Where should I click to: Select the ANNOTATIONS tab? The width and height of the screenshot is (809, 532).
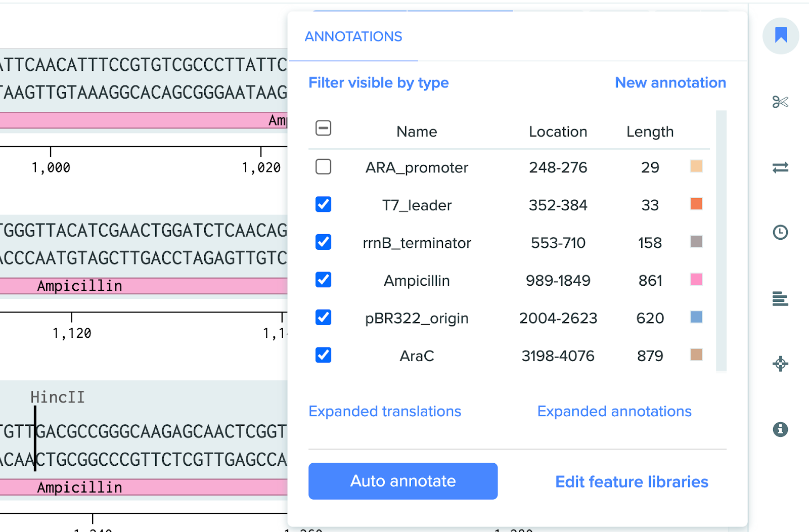[353, 37]
